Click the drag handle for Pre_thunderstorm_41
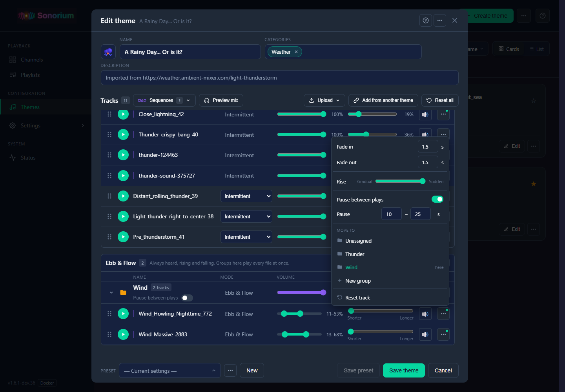This screenshot has height=392, width=565. [x=109, y=237]
